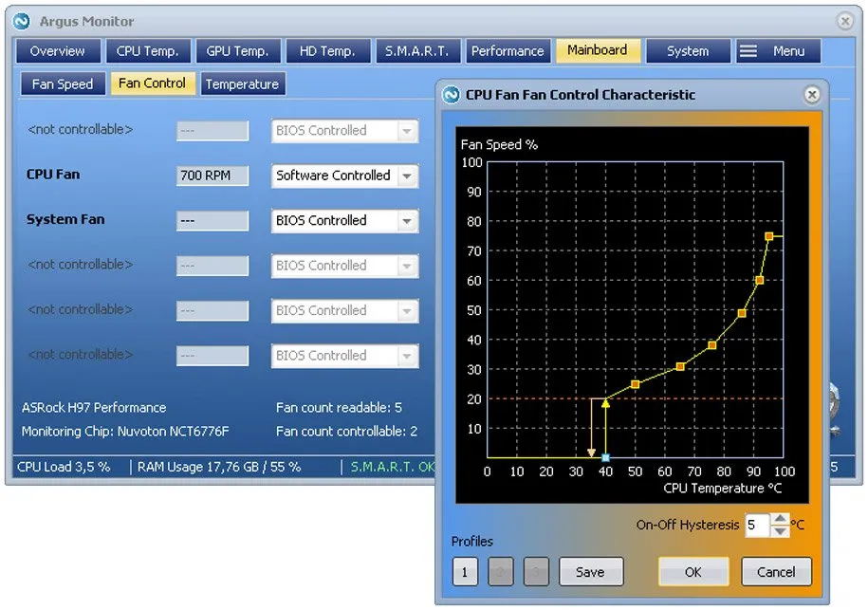This screenshot has width=868, height=610.
Task: Click the Save profile button
Action: click(x=590, y=572)
